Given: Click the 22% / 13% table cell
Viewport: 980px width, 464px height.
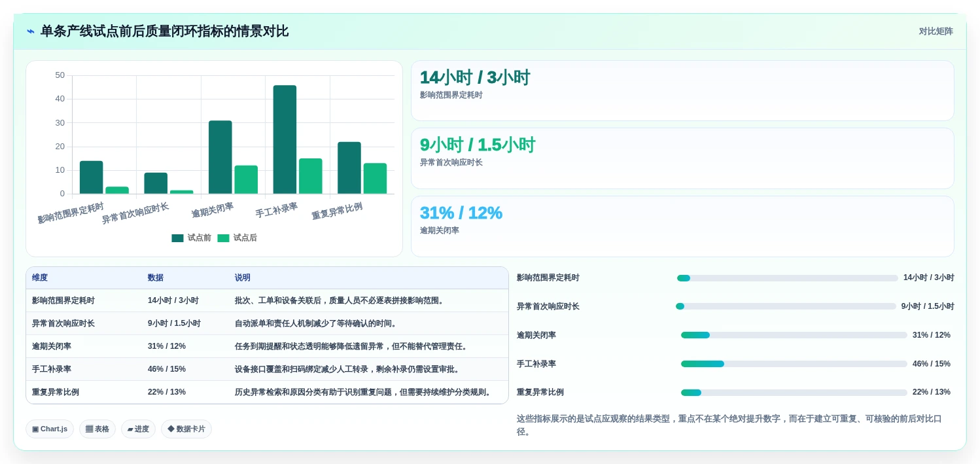Looking at the screenshot, I should [167, 392].
